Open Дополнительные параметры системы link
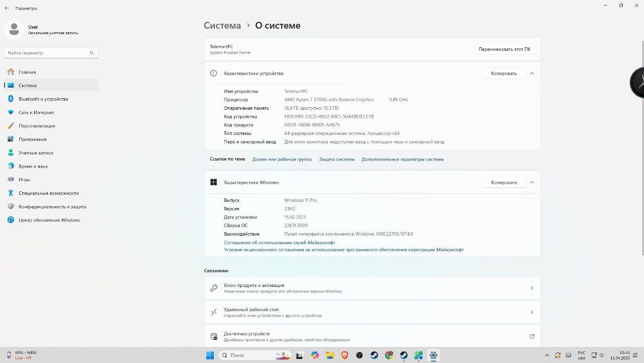644x363 pixels. 403,159
